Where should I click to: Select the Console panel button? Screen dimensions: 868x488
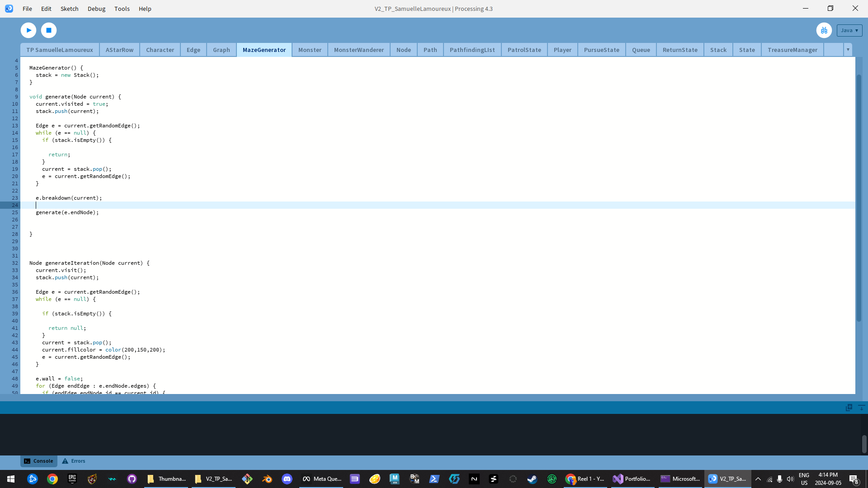click(x=39, y=461)
